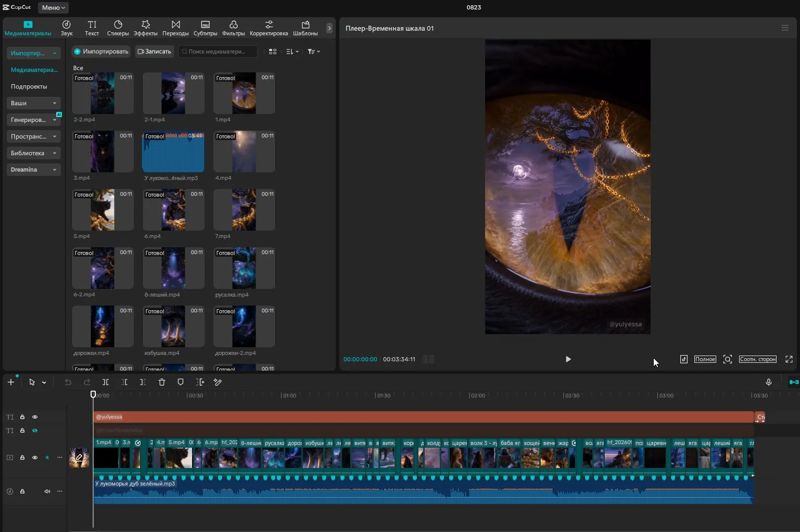This screenshot has width=800, height=532.
Task: Switch media grid view layout
Action: tap(273, 52)
